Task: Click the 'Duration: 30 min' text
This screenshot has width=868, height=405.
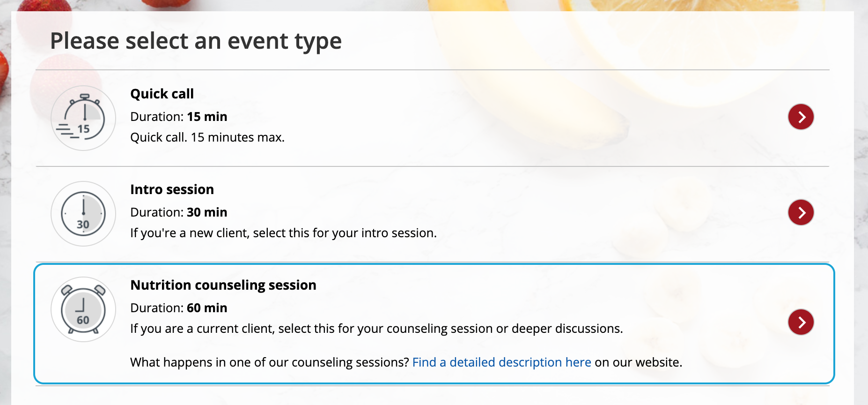Action: (x=178, y=212)
